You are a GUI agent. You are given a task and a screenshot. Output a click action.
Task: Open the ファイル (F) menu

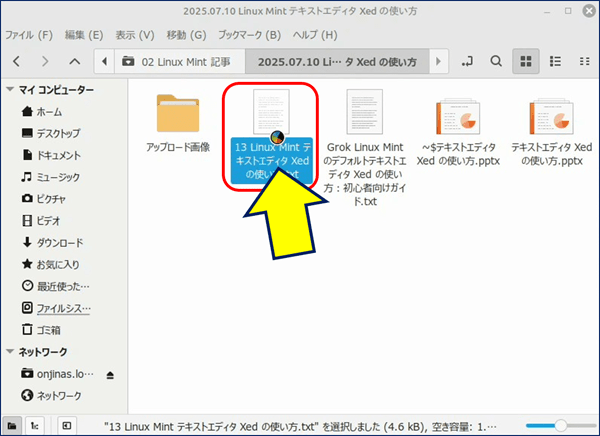click(x=29, y=35)
